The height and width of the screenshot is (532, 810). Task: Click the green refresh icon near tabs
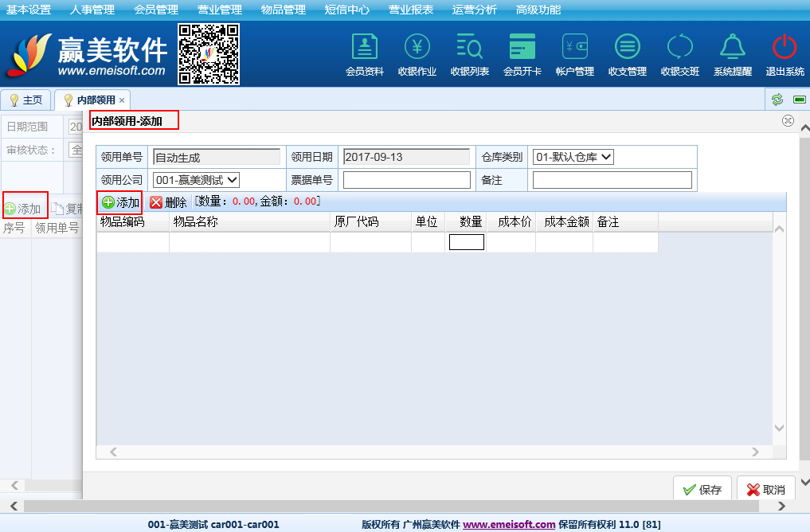pos(777,100)
